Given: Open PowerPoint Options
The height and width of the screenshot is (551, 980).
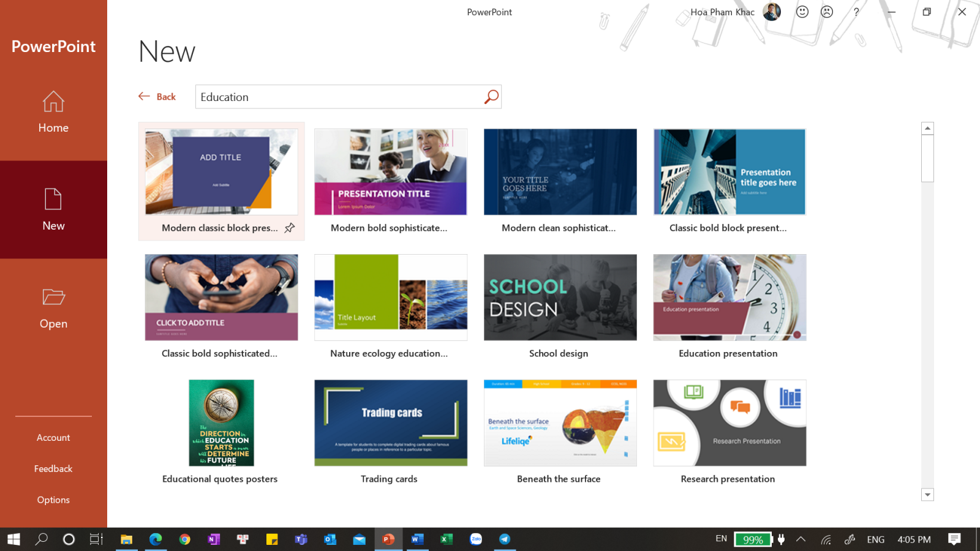Looking at the screenshot, I should pos(53,500).
